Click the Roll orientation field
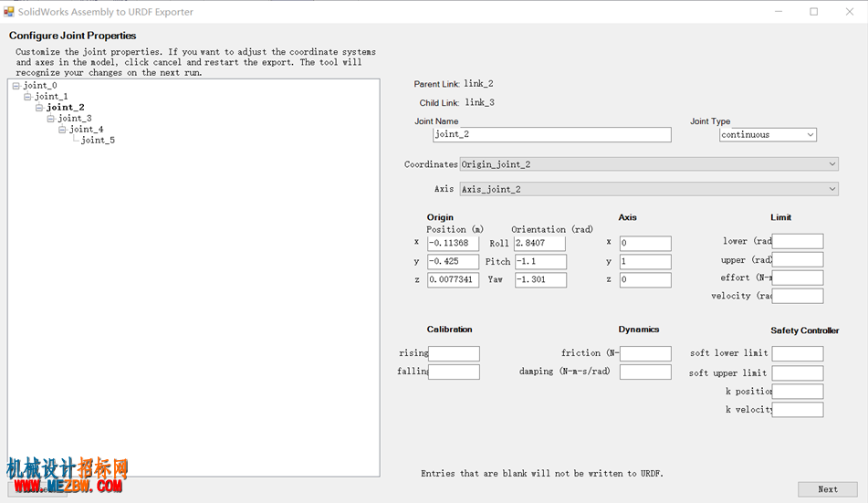868x503 pixels. [x=539, y=243]
